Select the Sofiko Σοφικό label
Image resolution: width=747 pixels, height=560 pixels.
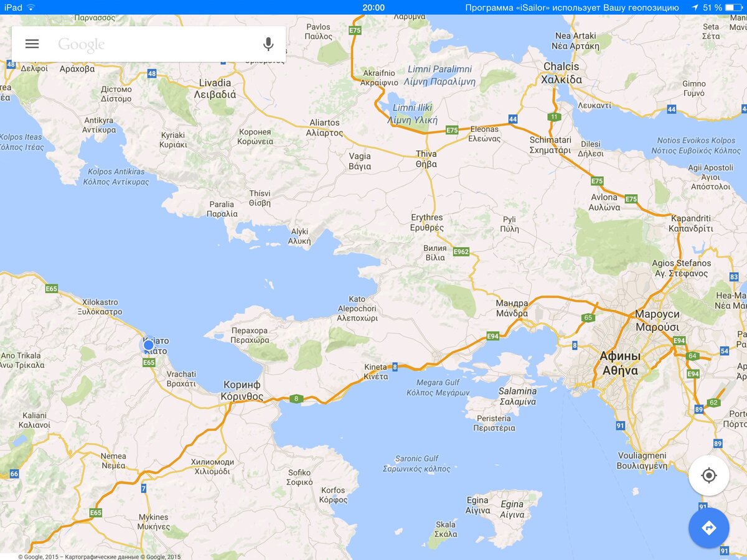point(299,477)
